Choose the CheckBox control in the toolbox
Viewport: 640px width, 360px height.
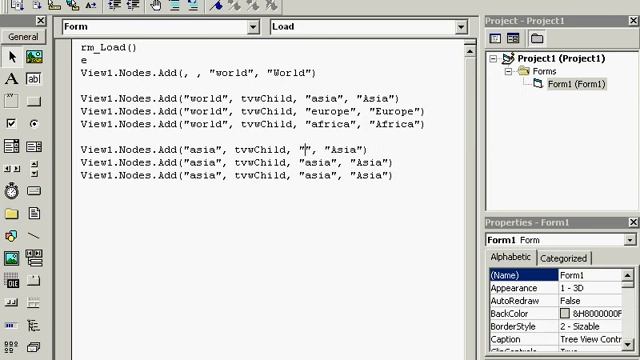(11, 123)
